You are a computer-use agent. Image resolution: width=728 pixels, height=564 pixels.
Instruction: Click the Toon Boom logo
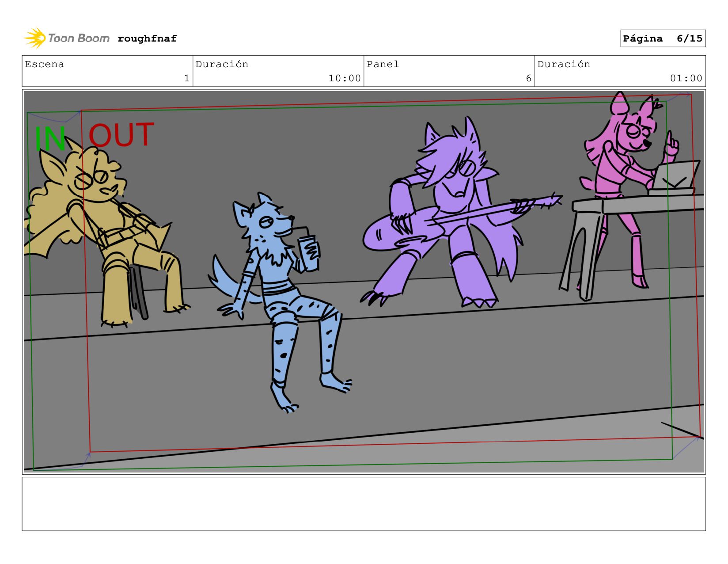[x=66, y=38]
